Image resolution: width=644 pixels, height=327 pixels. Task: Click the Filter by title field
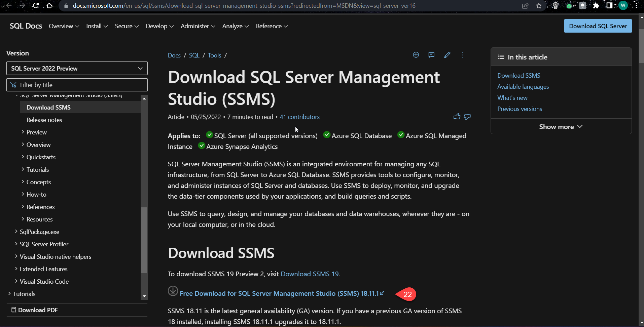(77, 85)
